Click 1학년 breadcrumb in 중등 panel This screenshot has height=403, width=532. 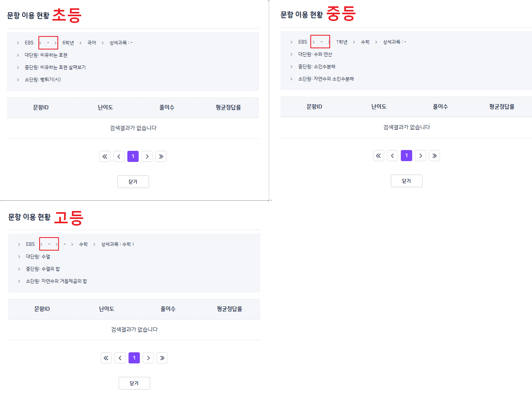342,42
